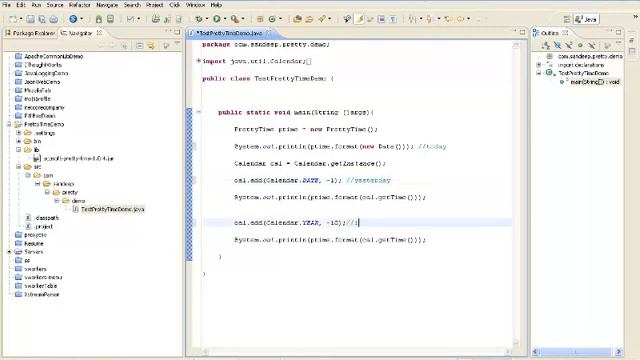Expand the .settings folder node
Viewport: 640px width, 360px height.
[x=18, y=133]
